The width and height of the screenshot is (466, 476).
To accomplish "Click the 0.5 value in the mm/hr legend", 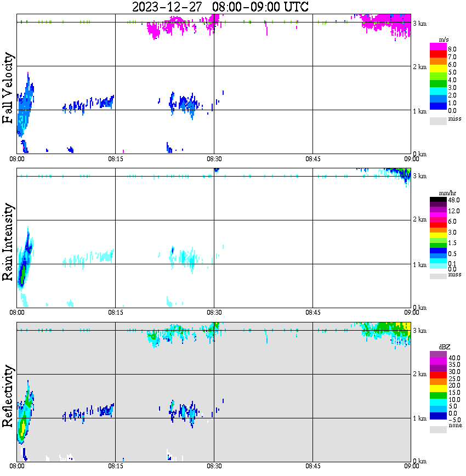I will click(x=452, y=254).
